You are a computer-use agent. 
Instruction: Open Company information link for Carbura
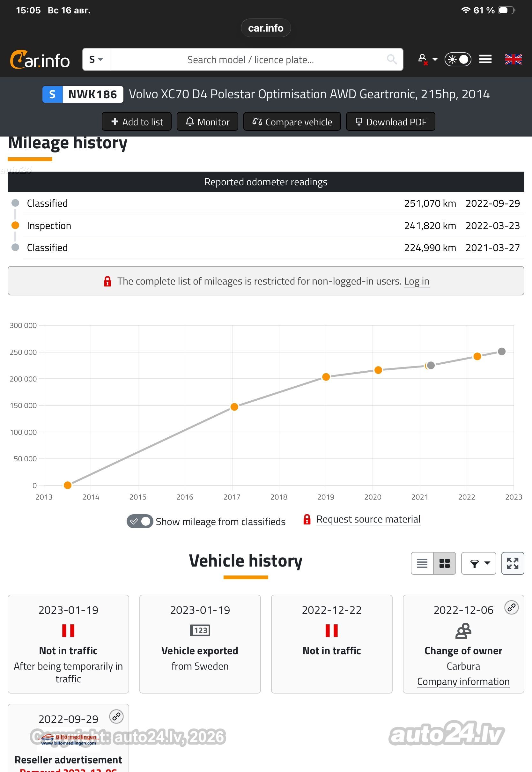pos(463,682)
